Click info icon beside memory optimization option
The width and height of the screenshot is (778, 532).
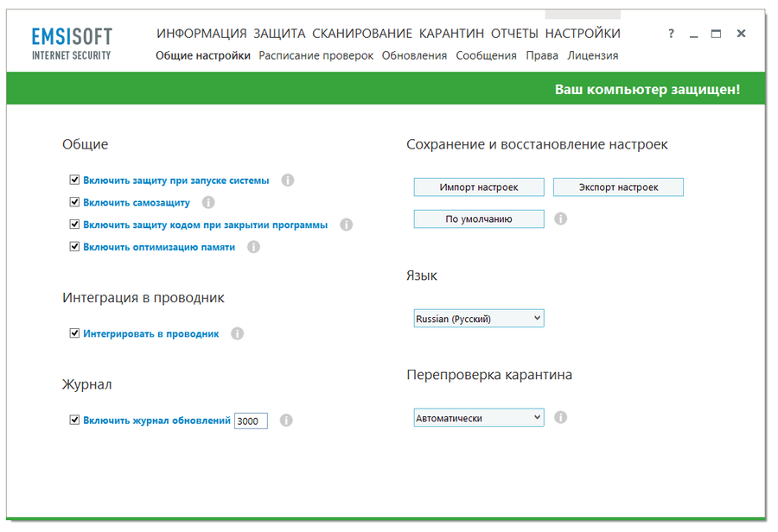(252, 246)
